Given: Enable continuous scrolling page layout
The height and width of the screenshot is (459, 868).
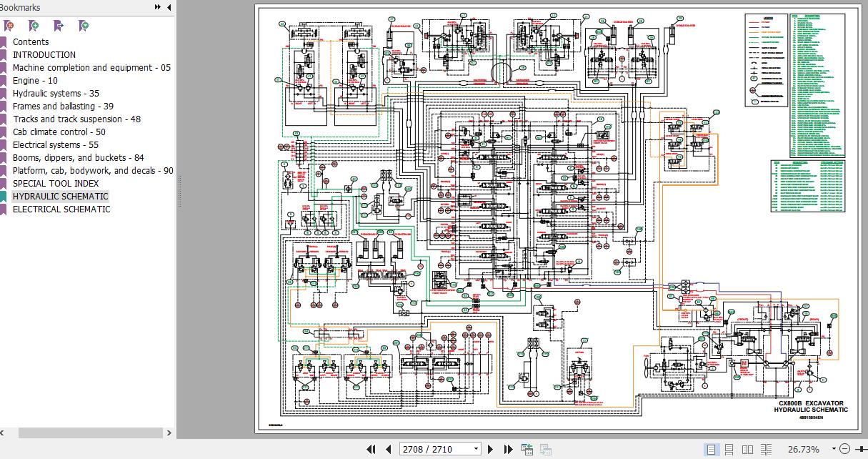Looking at the screenshot, I should pos(730,449).
